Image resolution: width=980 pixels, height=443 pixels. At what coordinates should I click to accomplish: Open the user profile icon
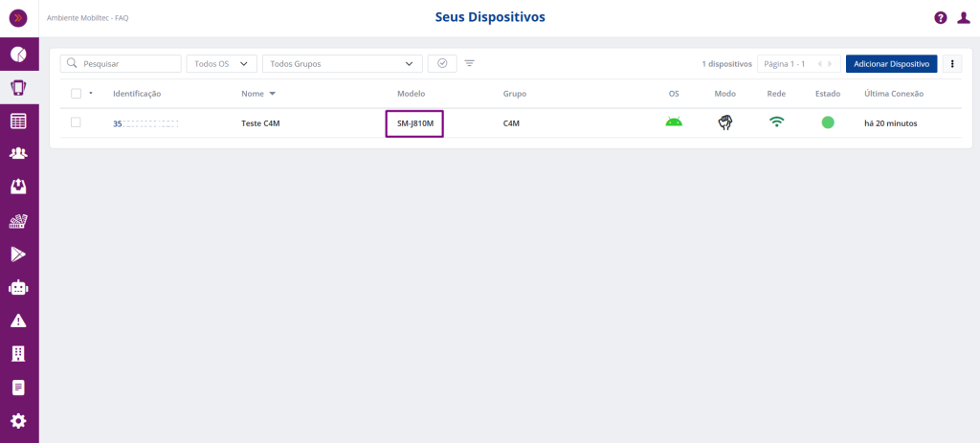964,17
